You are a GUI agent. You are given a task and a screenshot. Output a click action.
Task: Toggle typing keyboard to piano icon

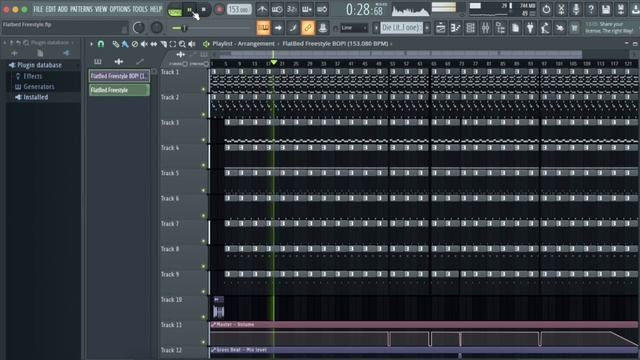[x=263, y=28]
